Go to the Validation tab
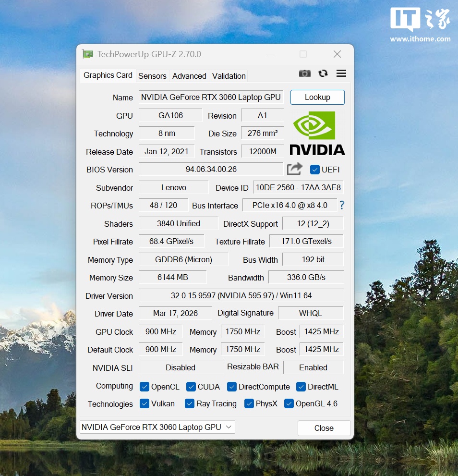Screen dimensions: 458x476 pos(229,76)
